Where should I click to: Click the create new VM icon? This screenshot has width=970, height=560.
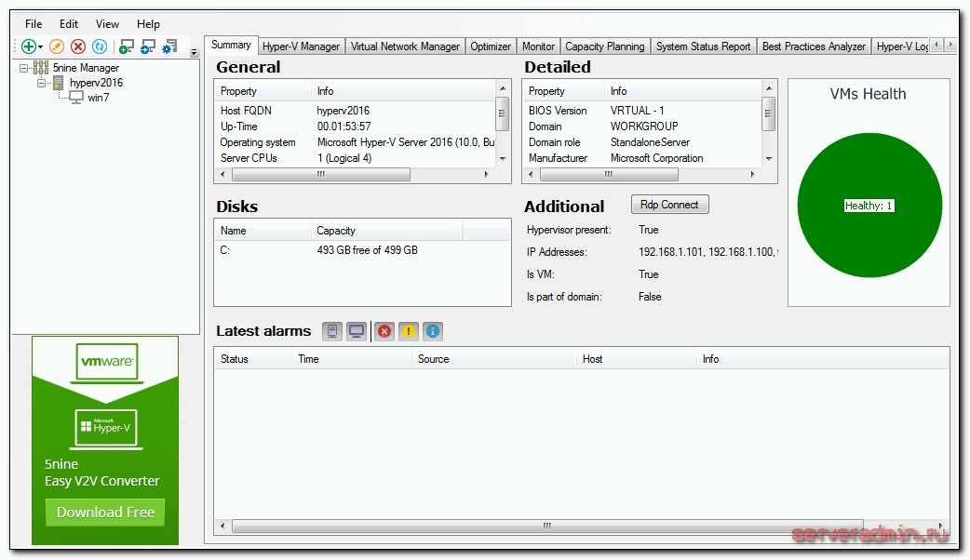pyautogui.click(x=127, y=47)
